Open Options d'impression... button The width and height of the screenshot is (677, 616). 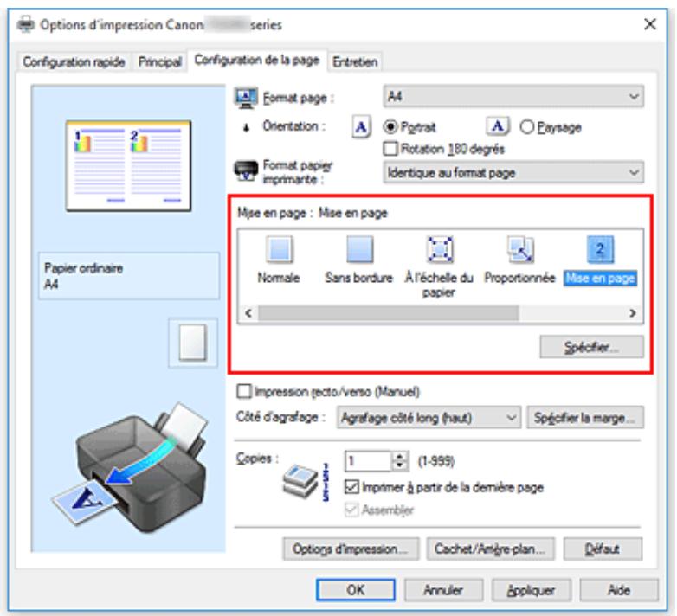tap(351, 549)
